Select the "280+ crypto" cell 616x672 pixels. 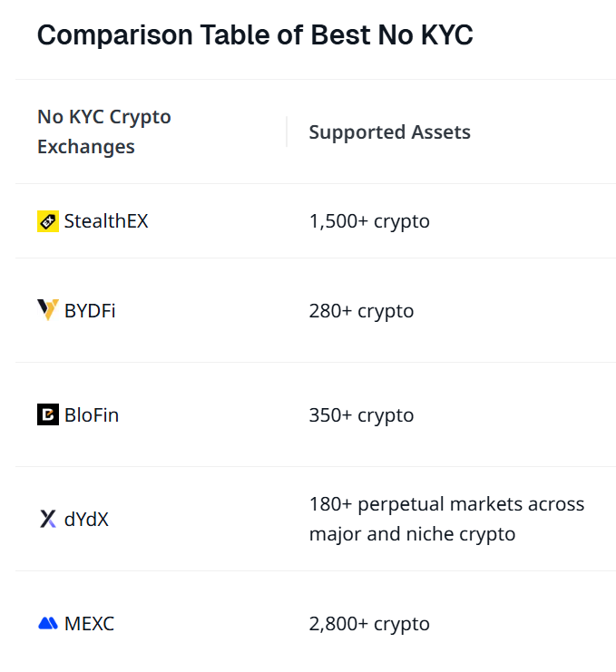pos(361,311)
